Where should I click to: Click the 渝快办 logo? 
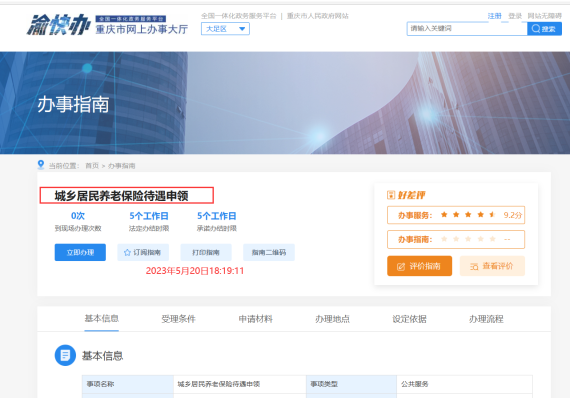(x=58, y=25)
